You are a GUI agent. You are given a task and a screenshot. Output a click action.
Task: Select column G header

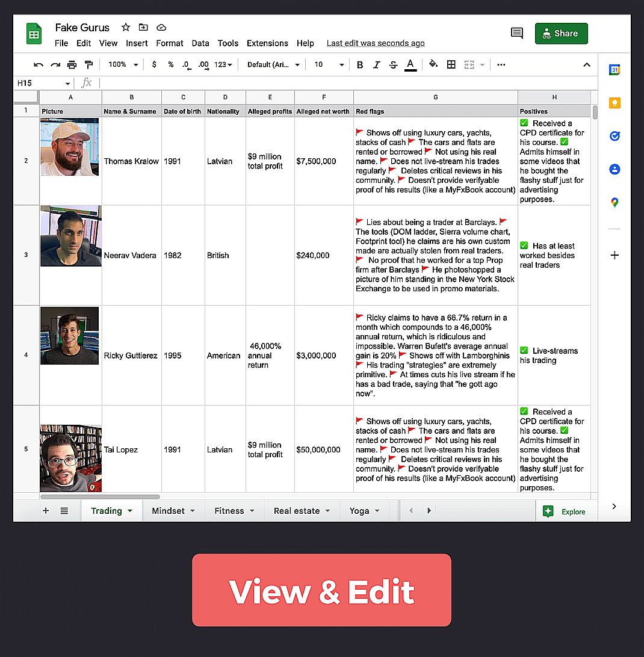click(436, 97)
